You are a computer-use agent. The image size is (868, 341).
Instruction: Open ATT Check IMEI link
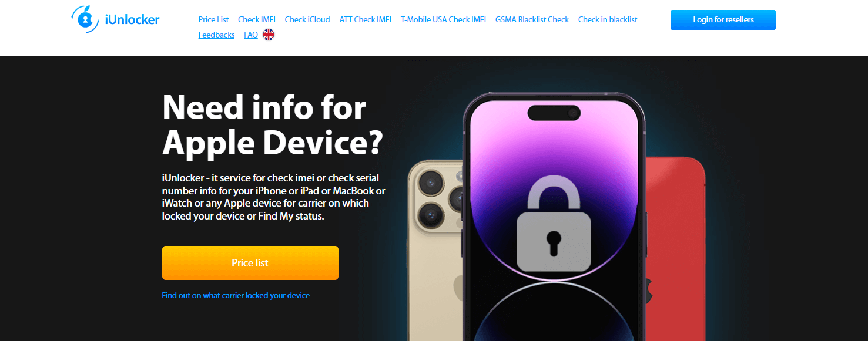(x=366, y=19)
